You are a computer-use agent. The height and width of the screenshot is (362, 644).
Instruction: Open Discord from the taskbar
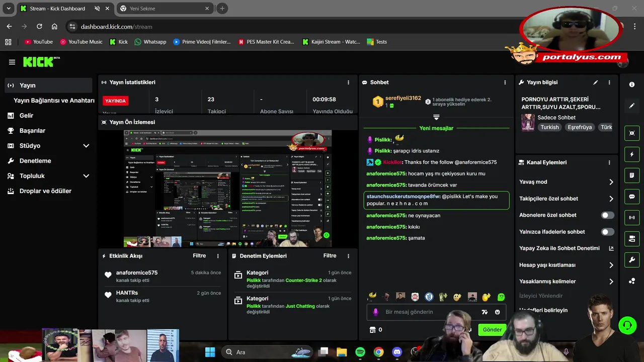coord(397,352)
